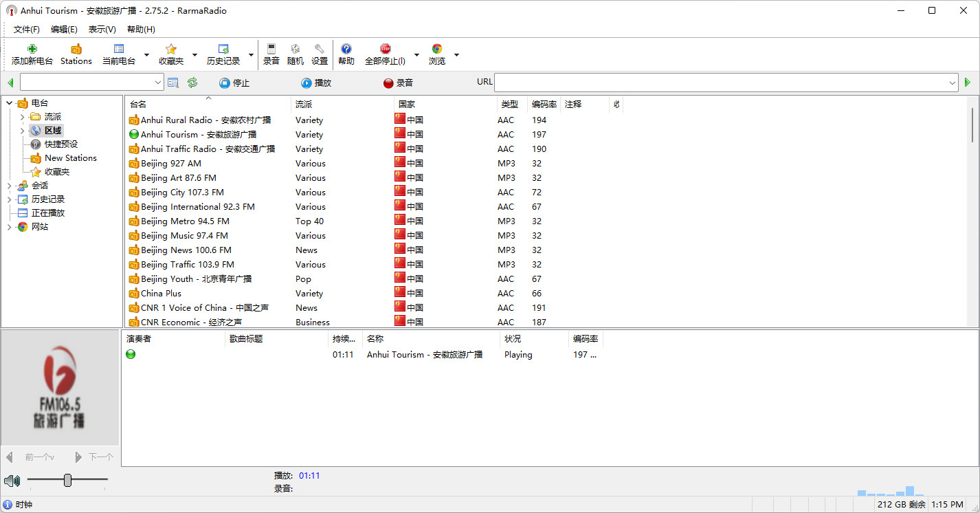Click the 全部停止 stop all icon
The height and width of the screenshot is (513, 980).
385,49
